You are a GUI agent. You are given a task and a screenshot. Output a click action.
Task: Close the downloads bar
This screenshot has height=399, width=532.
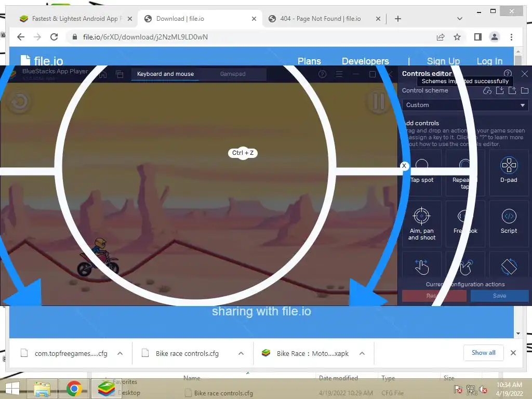tap(513, 353)
